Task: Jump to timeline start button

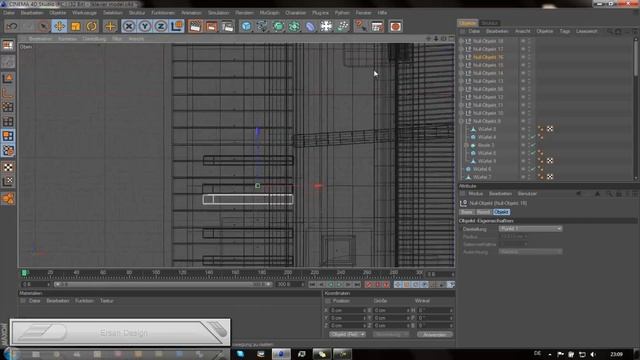Action: coord(312,284)
